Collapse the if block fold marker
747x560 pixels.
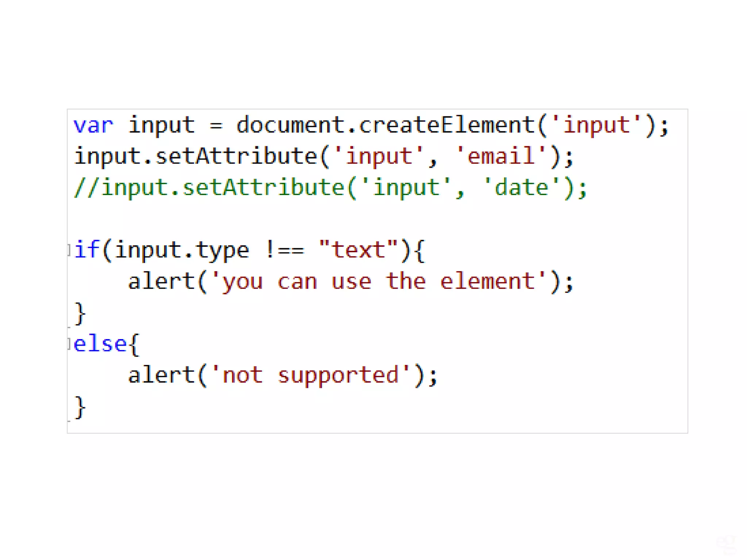(x=69, y=250)
